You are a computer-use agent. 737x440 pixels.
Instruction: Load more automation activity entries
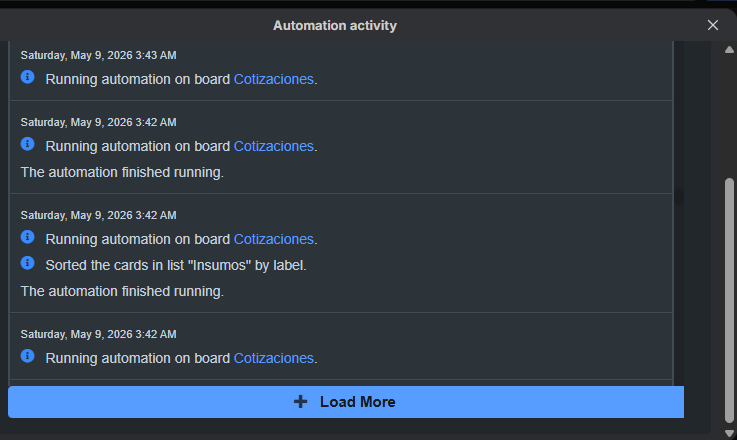click(x=346, y=402)
